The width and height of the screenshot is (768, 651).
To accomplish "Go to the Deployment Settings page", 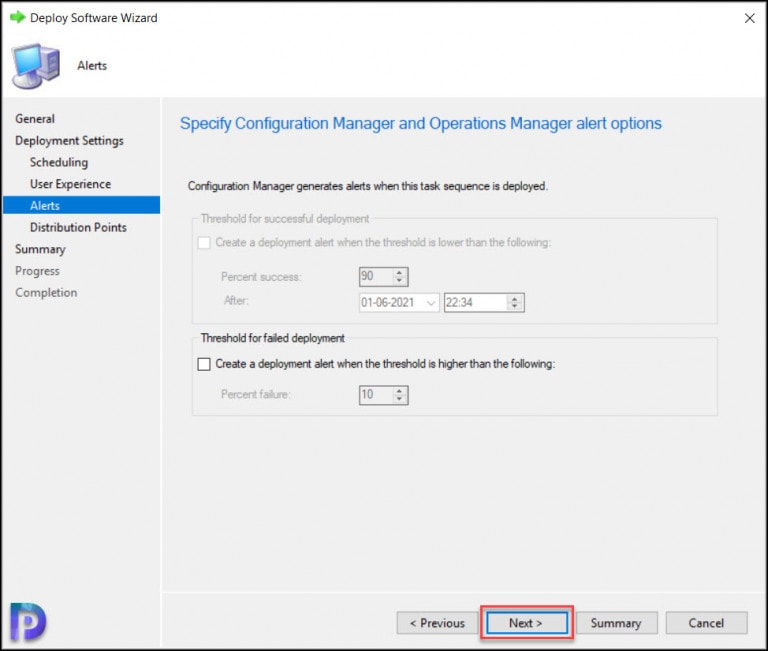I will tap(69, 141).
